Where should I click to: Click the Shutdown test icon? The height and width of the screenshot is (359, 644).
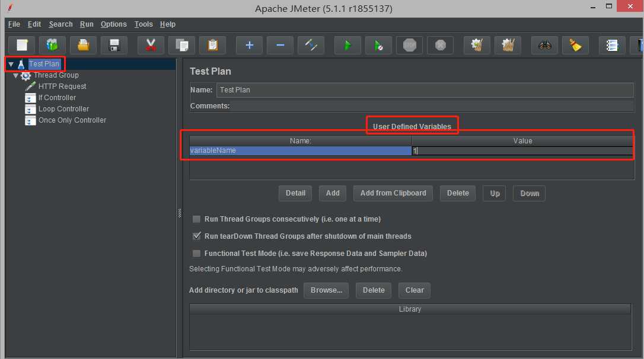click(x=440, y=45)
